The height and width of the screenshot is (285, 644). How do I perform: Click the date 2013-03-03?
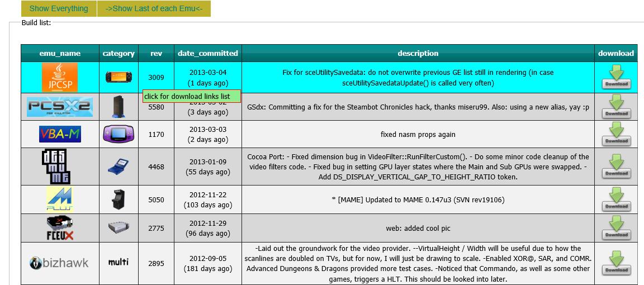click(x=208, y=129)
